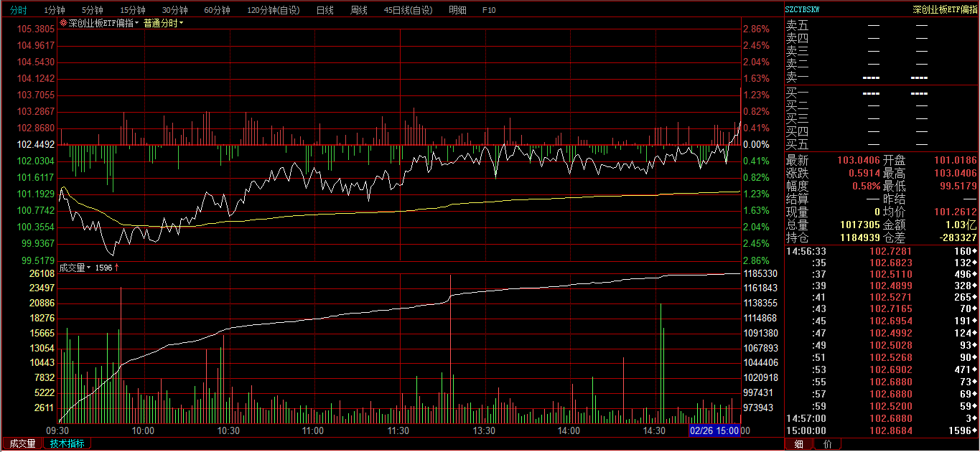This screenshot has height=452, width=980.
Task: Switch to the 15分钟 chart period
Action: tap(132, 10)
